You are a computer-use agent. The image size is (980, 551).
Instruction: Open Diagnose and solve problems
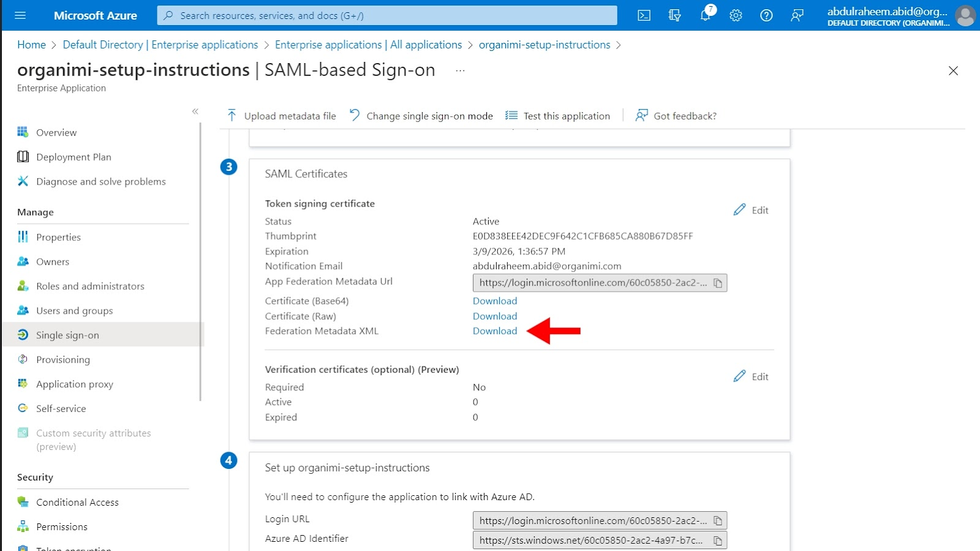click(x=101, y=181)
